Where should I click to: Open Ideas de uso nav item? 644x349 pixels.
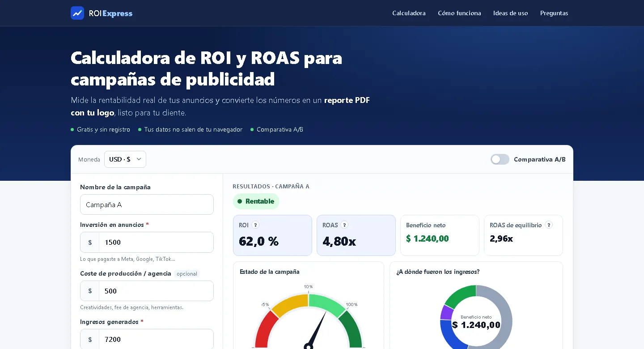(510, 13)
